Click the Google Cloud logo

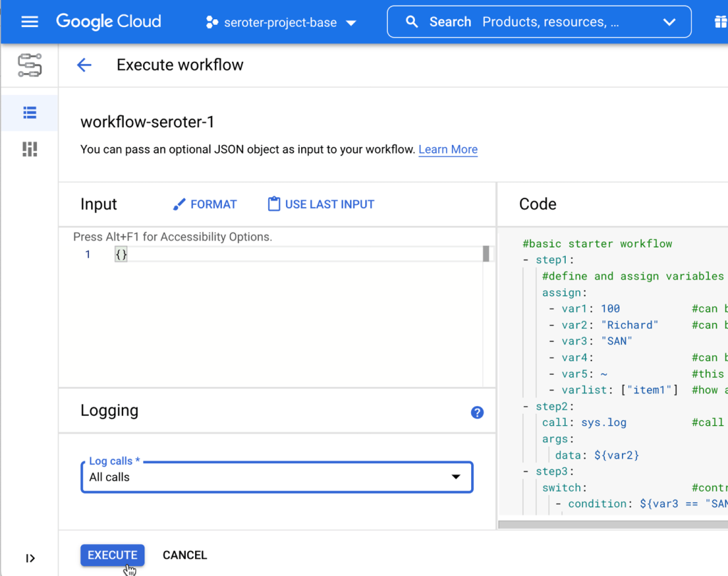click(x=108, y=22)
